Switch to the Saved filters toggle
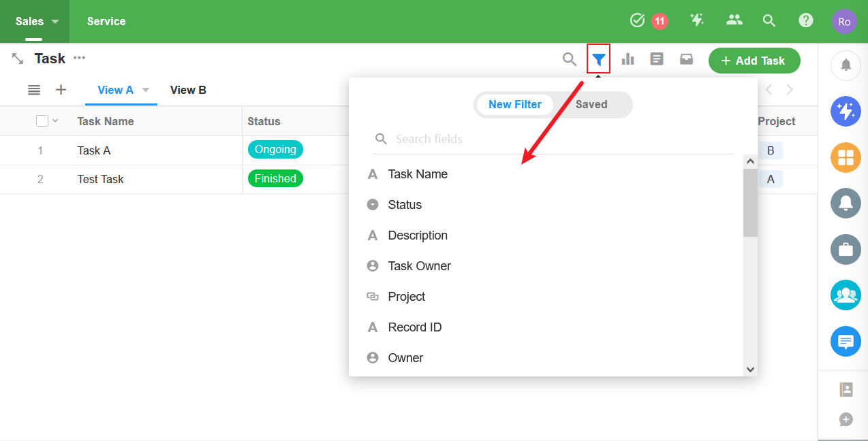868x441 pixels. pyautogui.click(x=591, y=104)
